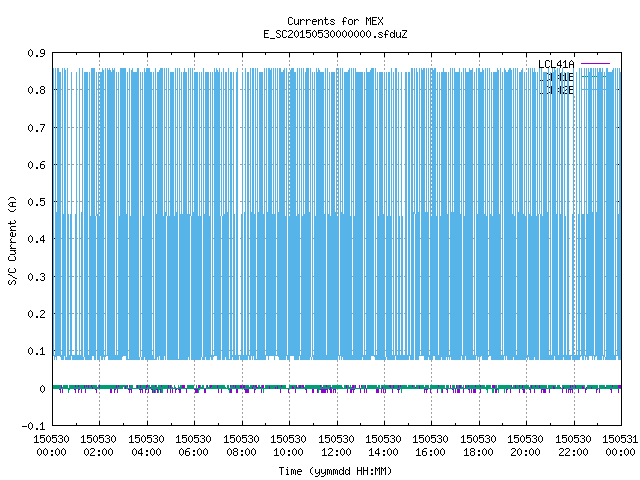Click the 0.8 y-axis tick label
Screen dimensions: 640x480
click(x=36, y=90)
